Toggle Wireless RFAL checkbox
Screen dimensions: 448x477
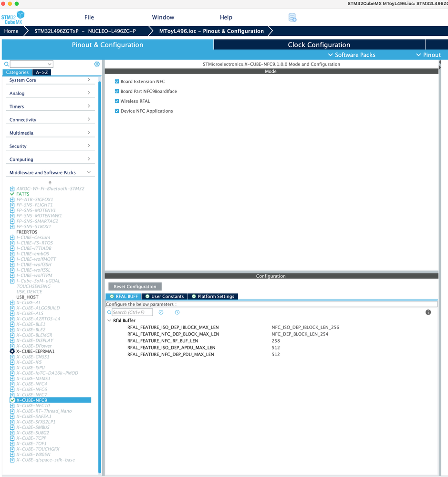pos(117,101)
